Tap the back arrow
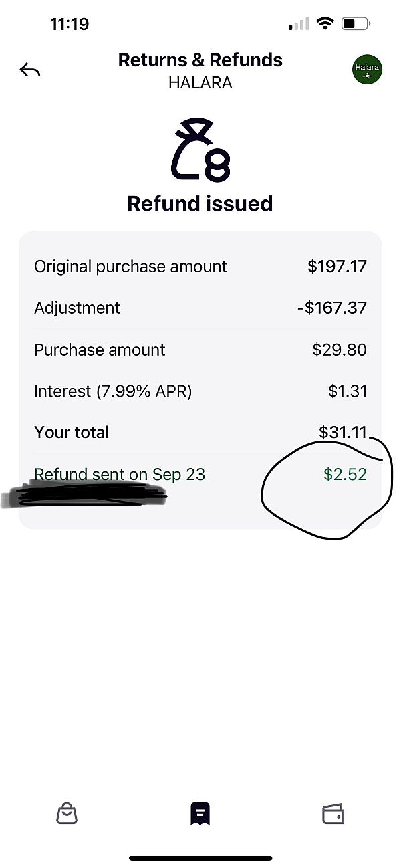Image resolution: width=401 pixels, height=868 pixels. [x=30, y=70]
